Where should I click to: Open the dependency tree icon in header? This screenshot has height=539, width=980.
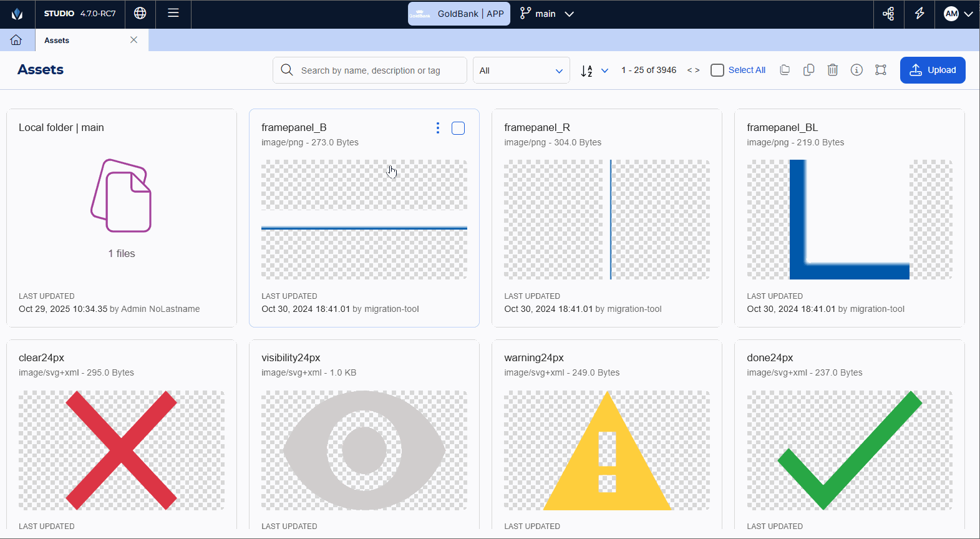tap(889, 14)
